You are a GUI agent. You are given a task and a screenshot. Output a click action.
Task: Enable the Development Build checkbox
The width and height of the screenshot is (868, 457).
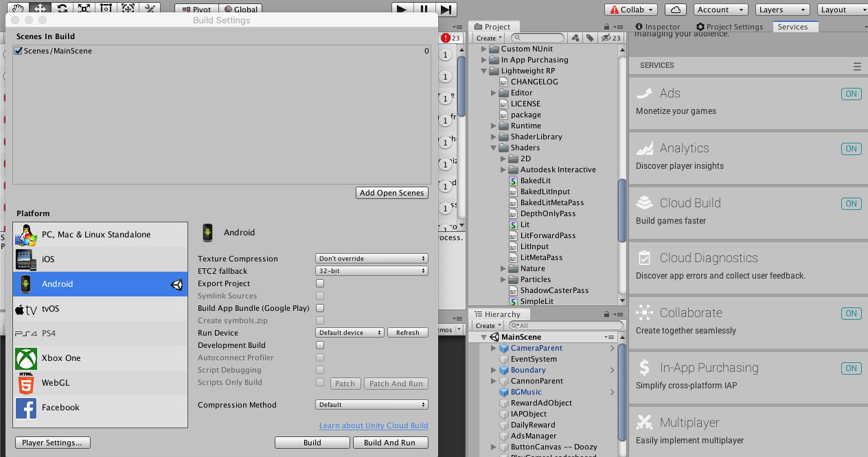pyautogui.click(x=320, y=345)
